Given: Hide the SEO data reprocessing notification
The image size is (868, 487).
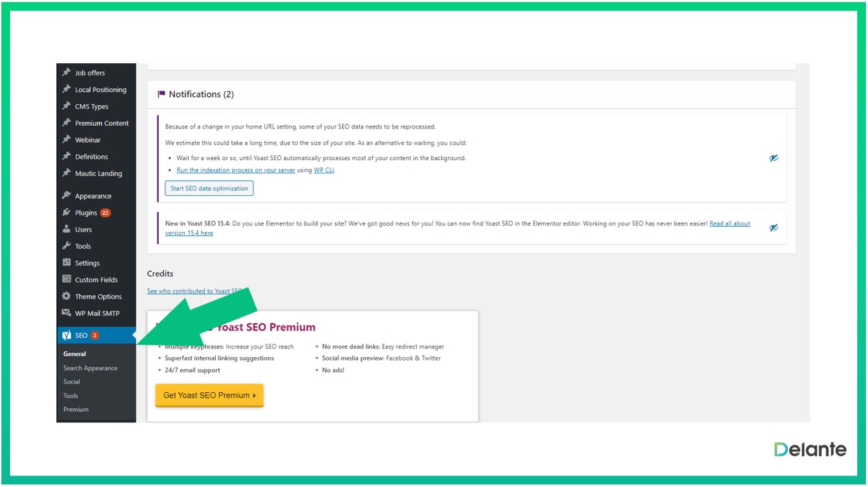Looking at the screenshot, I should [773, 158].
